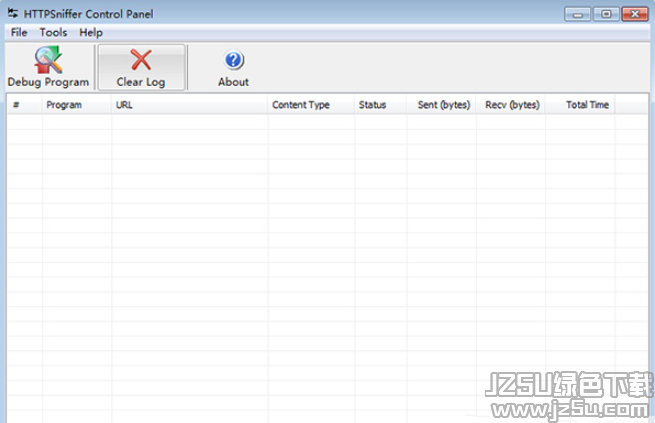The width and height of the screenshot is (655, 423).
Task: Click the Debug Program toolbar icon
Action: (x=48, y=61)
